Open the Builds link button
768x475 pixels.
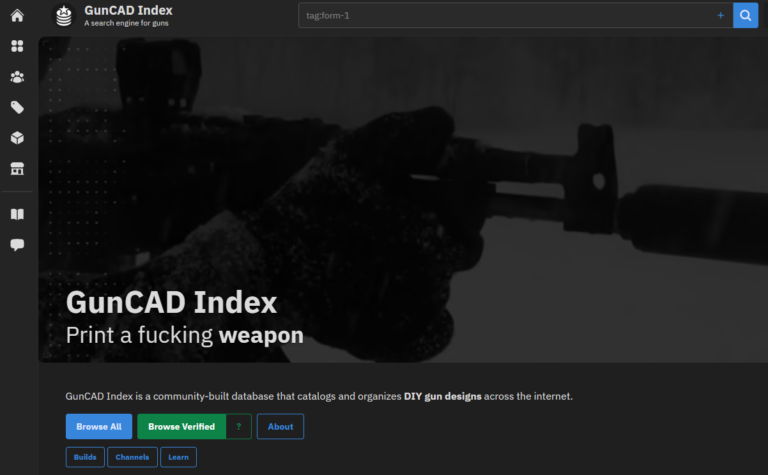pyautogui.click(x=85, y=457)
